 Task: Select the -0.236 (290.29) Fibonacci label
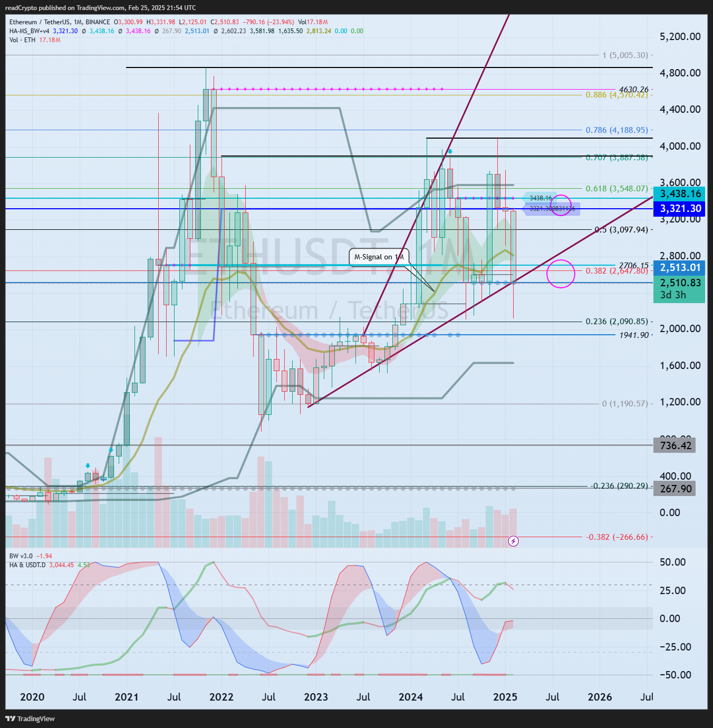coord(619,486)
